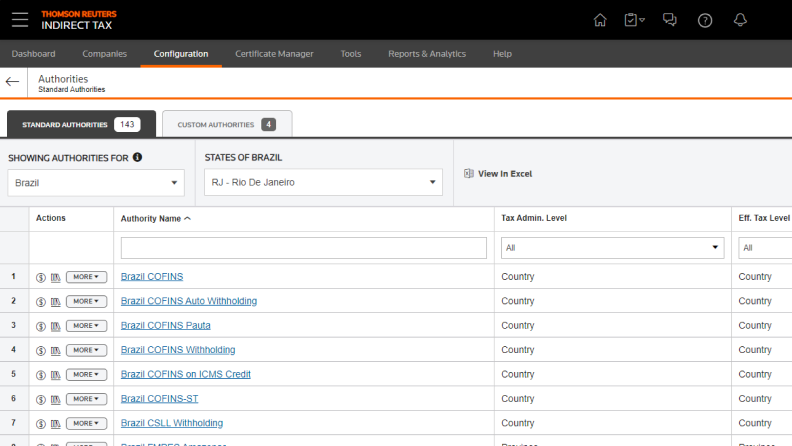Open the clipboard tasks icon menu
This screenshot has height=446, width=792.
pos(634,20)
